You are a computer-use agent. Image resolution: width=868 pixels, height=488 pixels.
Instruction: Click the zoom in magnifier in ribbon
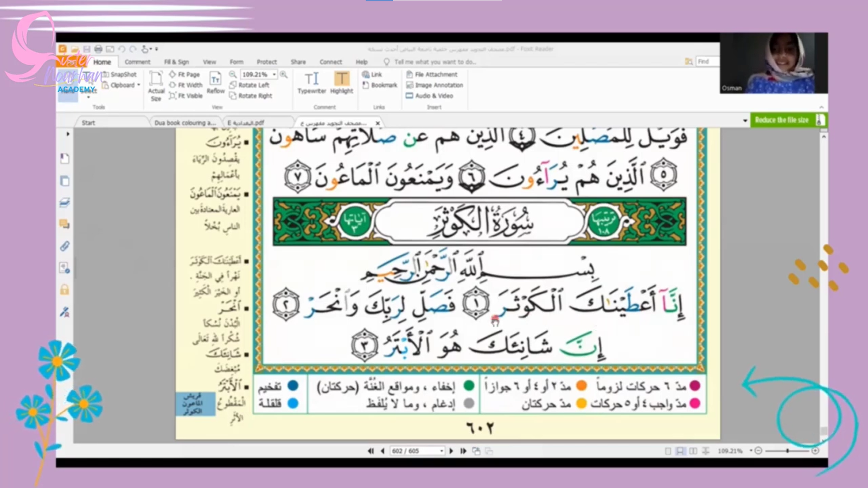(x=284, y=74)
